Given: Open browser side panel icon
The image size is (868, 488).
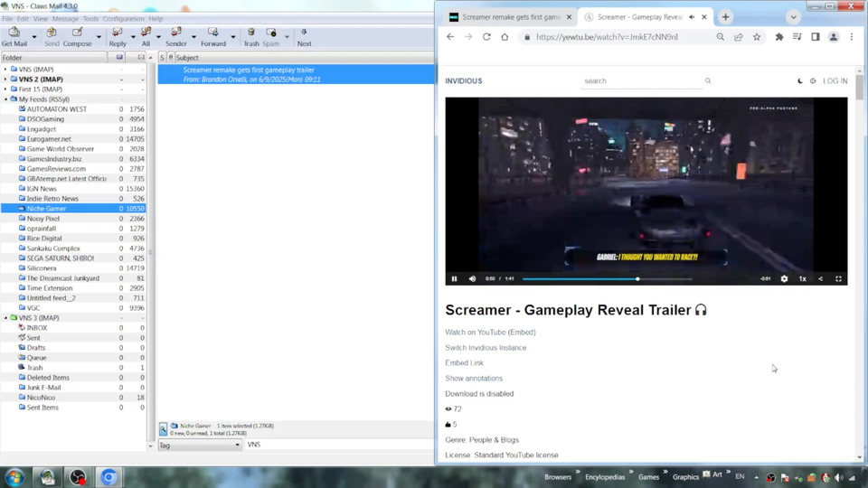Looking at the screenshot, I should click(x=815, y=36).
